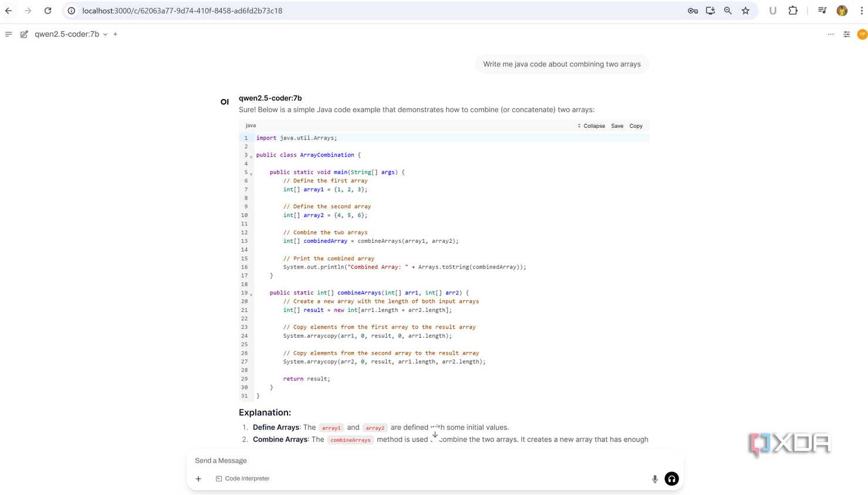Open the browser extensions puzzle icon

(x=793, y=11)
